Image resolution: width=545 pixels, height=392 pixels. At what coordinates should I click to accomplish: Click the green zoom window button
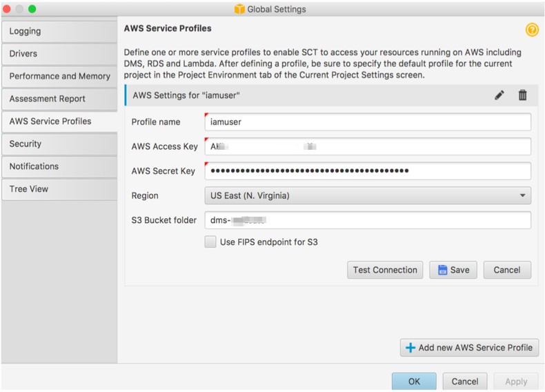[32, 9]
